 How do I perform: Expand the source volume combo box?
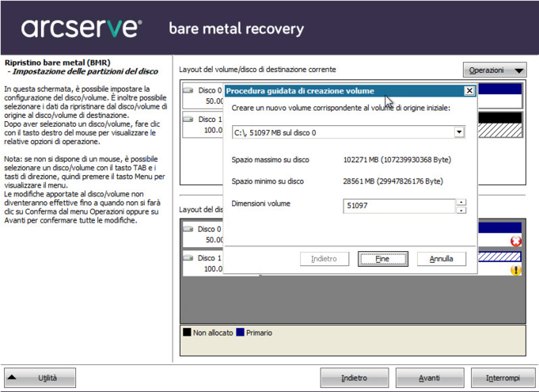pos(459,132)
